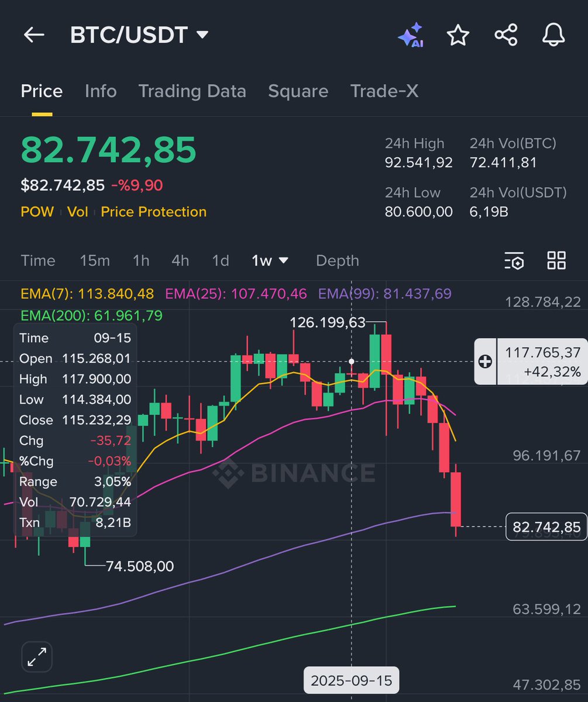Viewport: 588px width, 702px height.
Task: Switch chart to 1d interval
Action: tap(220, 261)
